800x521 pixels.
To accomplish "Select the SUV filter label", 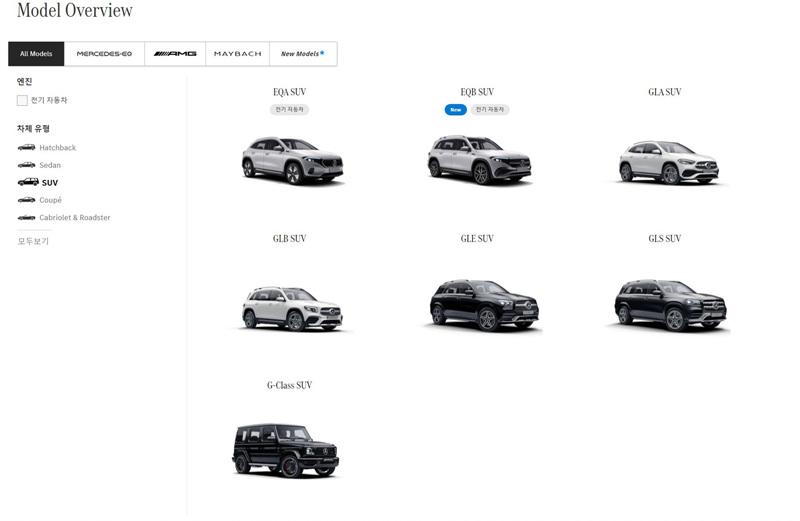I will (x=50, y=183).
